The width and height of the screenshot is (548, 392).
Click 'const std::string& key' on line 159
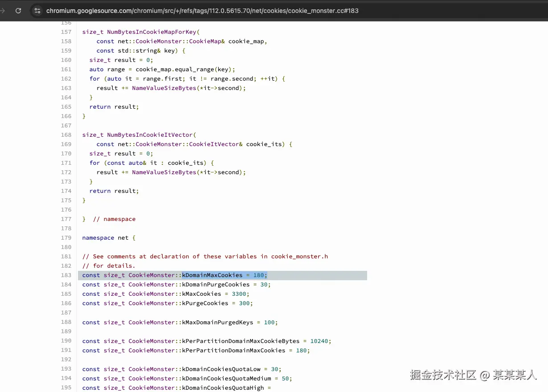pos(135,51)
